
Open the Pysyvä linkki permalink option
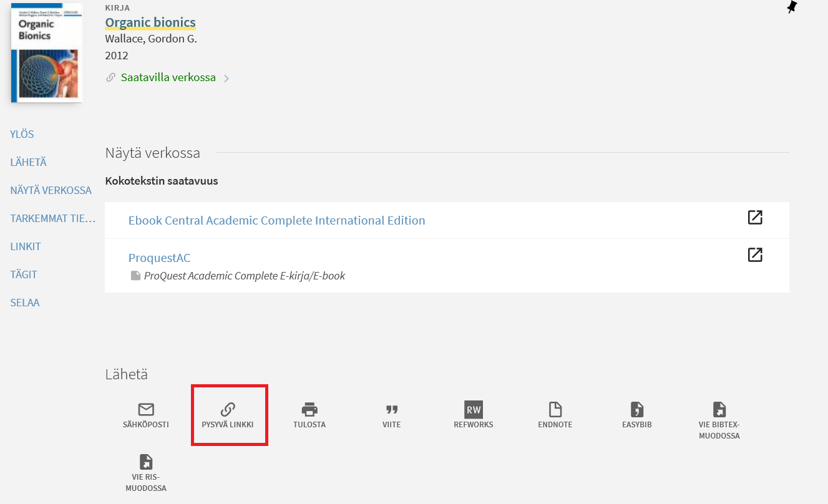pyautogui.click(x=228, y=410)
